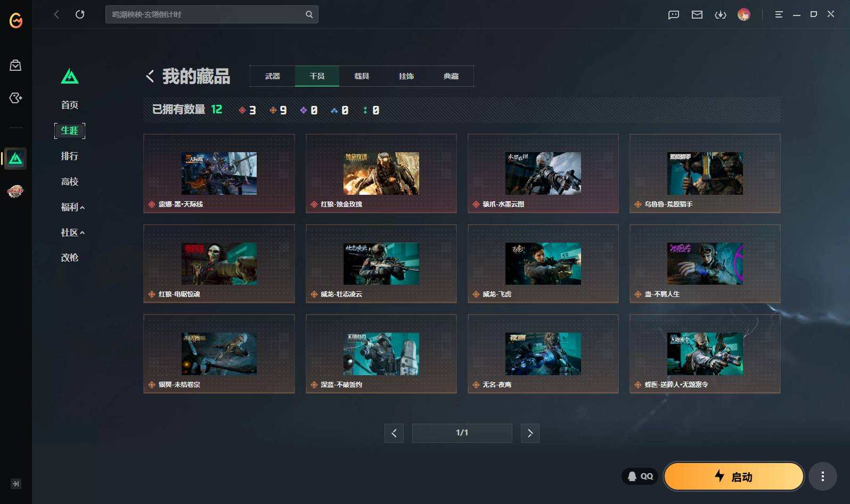Click the QQ bell notification button
The width and height of the screenshot is (850, 504).
pyautogui.click(x=640, y=476)
